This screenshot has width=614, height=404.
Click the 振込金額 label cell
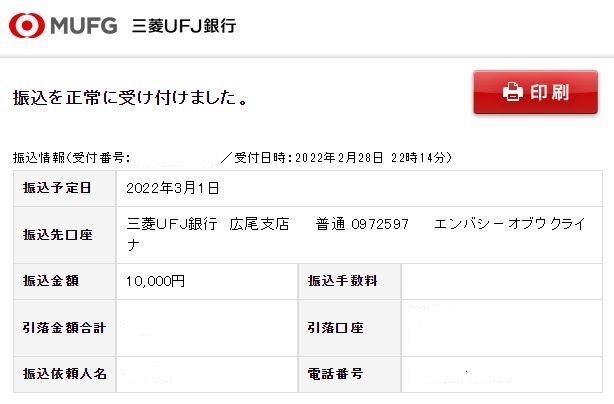pos(65,281)
